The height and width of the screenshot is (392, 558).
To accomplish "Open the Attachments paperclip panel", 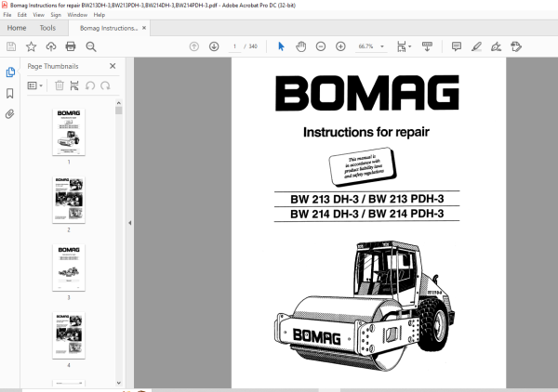I will [x=10, y=114].
